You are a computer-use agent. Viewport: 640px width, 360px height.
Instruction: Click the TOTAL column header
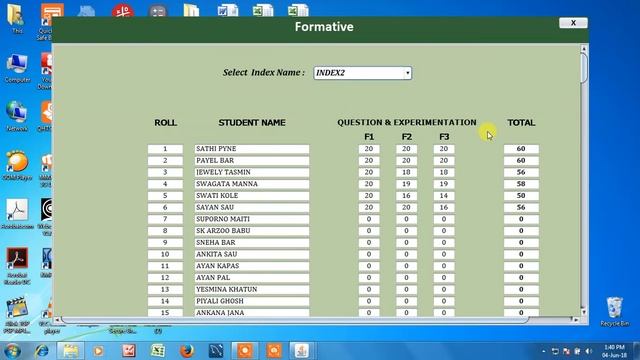pyautogui.click(x=521, y=122)
